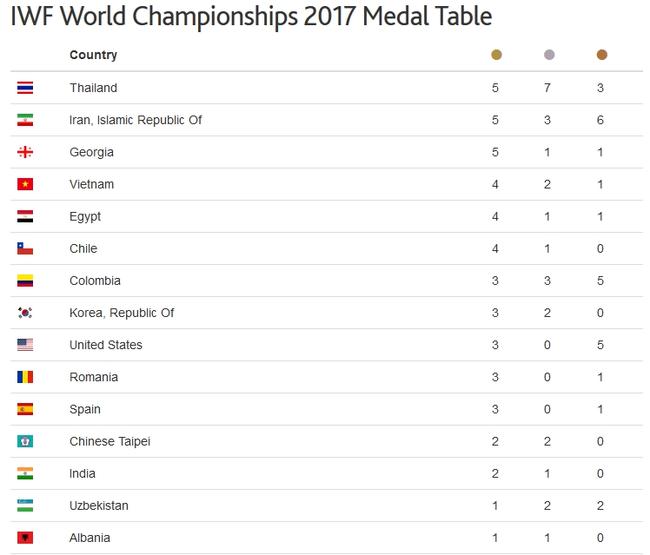
Task: Click the India row name
Action: [x=82, y=474]
